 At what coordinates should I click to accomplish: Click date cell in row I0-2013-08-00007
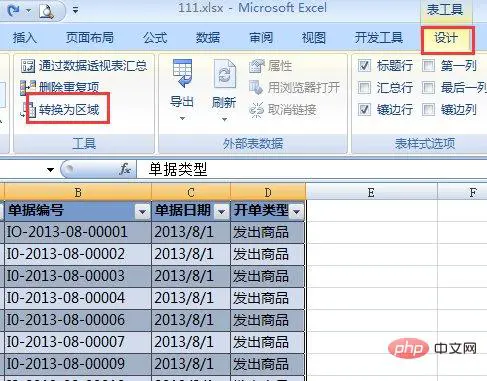191,342
